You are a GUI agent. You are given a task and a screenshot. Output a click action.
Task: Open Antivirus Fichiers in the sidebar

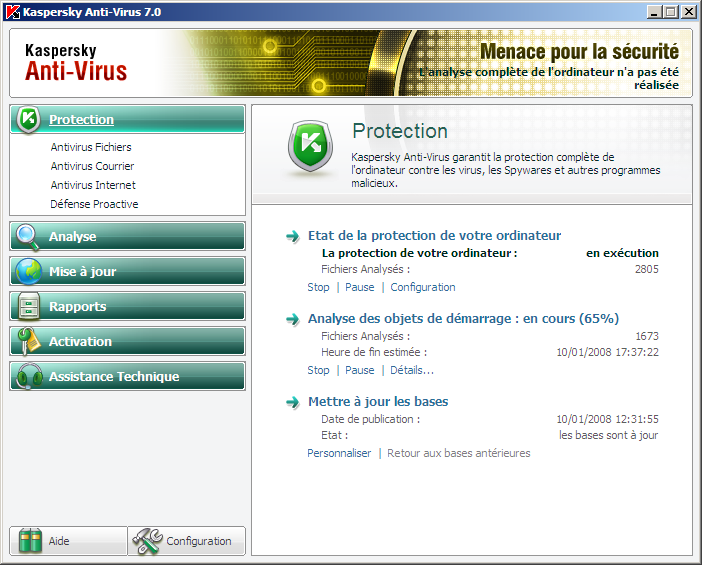click(x=91, y=147)
